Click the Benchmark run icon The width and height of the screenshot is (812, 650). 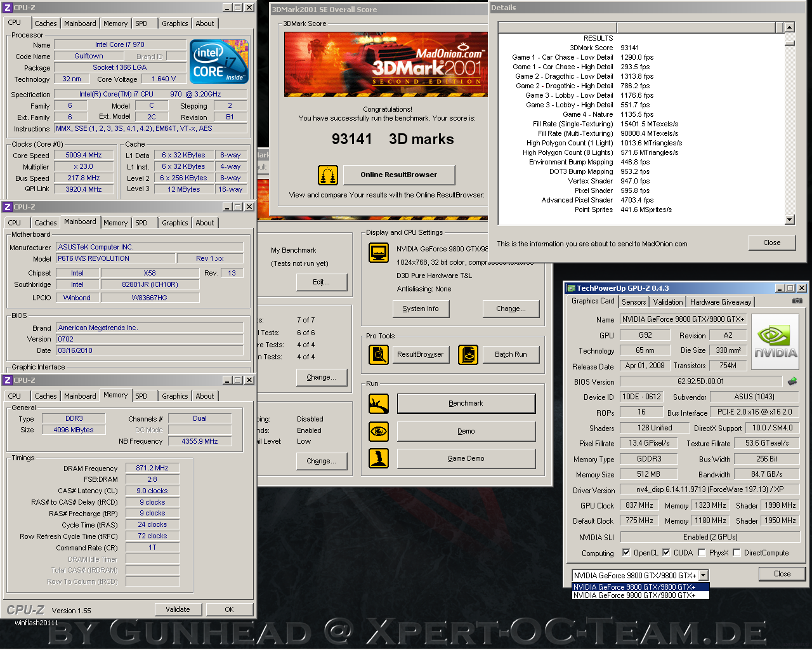tap(379, 404)
